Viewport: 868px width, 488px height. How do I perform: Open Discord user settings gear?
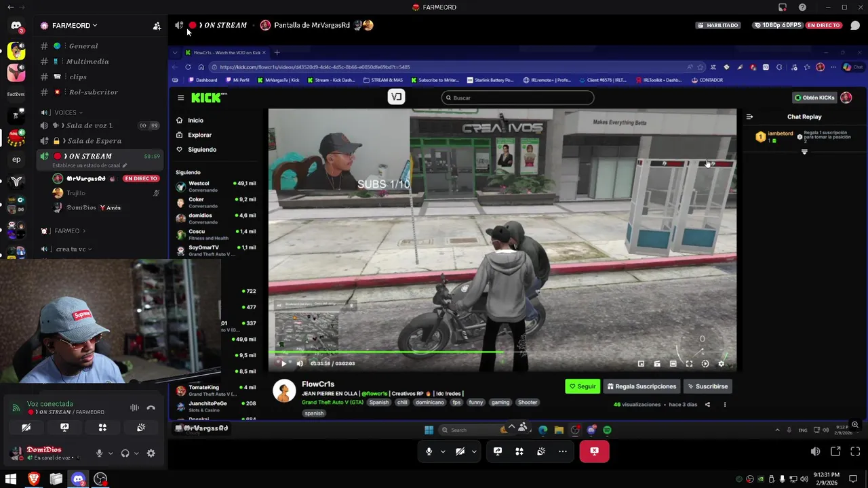(151, 453)
